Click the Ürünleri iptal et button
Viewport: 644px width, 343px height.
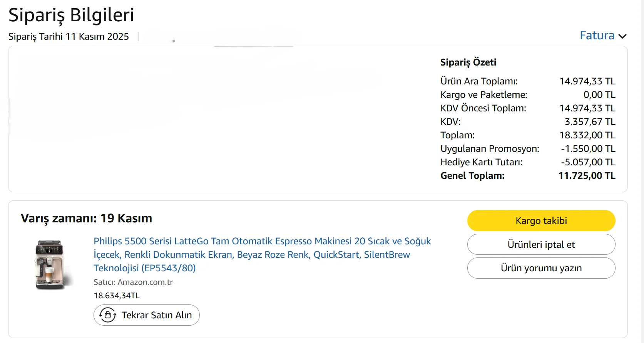[541, 244]
